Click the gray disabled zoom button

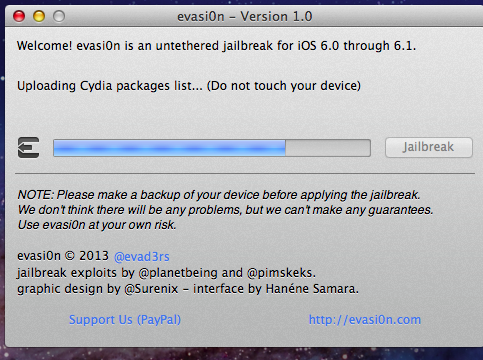59,16
